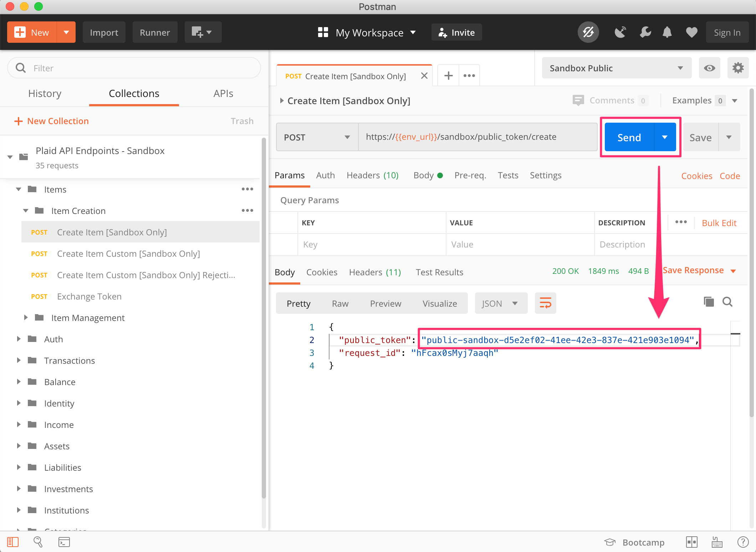Toggle line wrap icon in response
This screenshot has width=756, height=552.
[x=545, y=303]
